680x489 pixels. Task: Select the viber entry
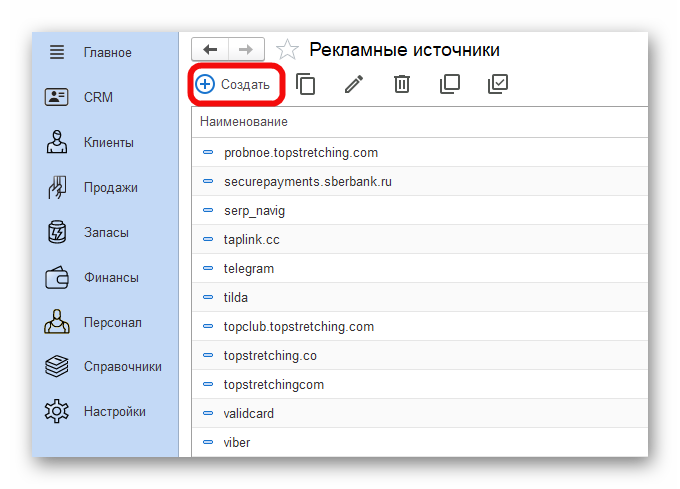click(420, 442)
